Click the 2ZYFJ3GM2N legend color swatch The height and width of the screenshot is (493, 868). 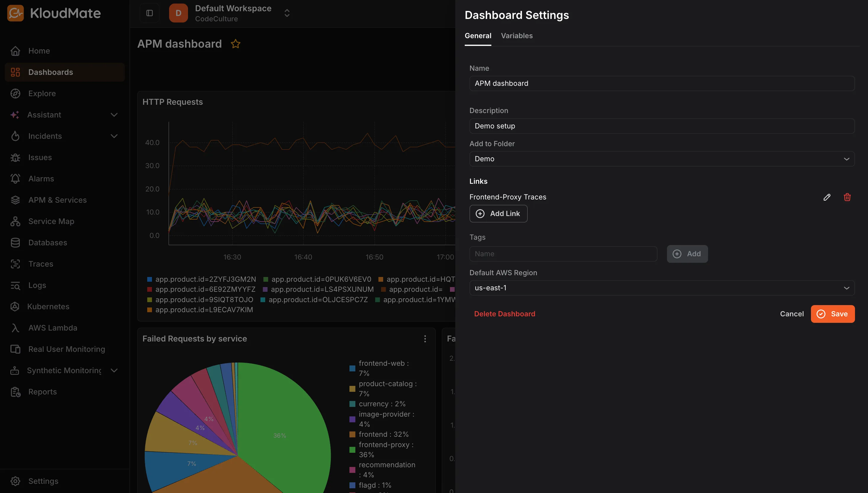click(150, 279)
